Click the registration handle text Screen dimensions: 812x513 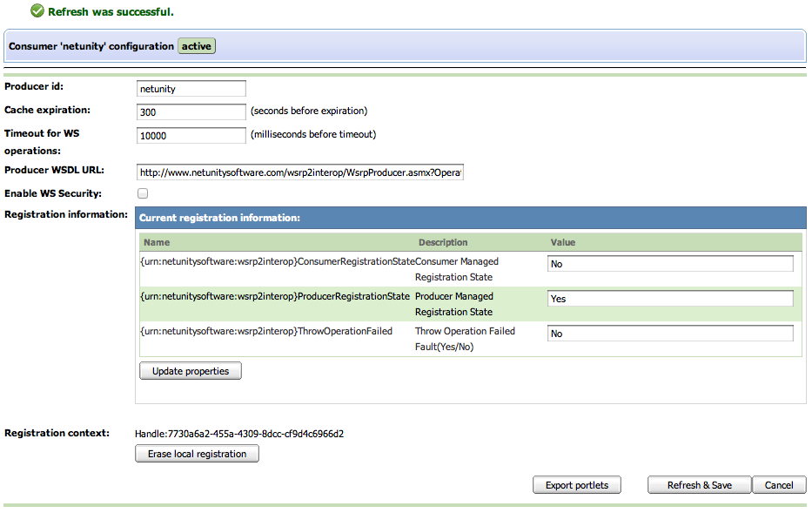[x=239, y=434]
